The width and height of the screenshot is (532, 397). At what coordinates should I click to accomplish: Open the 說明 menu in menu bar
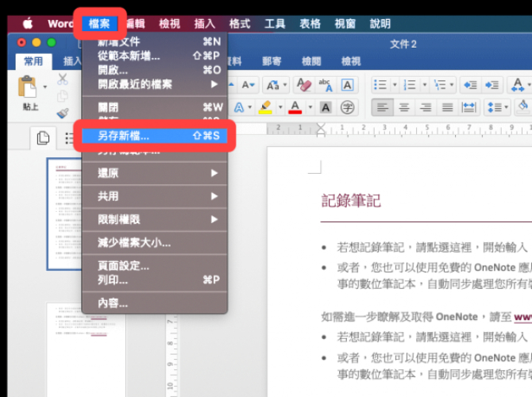[380, 24]
